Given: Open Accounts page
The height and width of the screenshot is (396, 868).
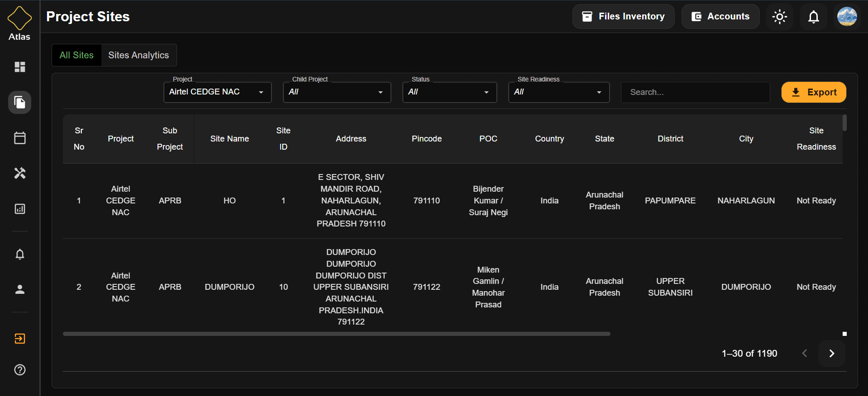Looking at the screenshot, I should click(x=720, y=17).
